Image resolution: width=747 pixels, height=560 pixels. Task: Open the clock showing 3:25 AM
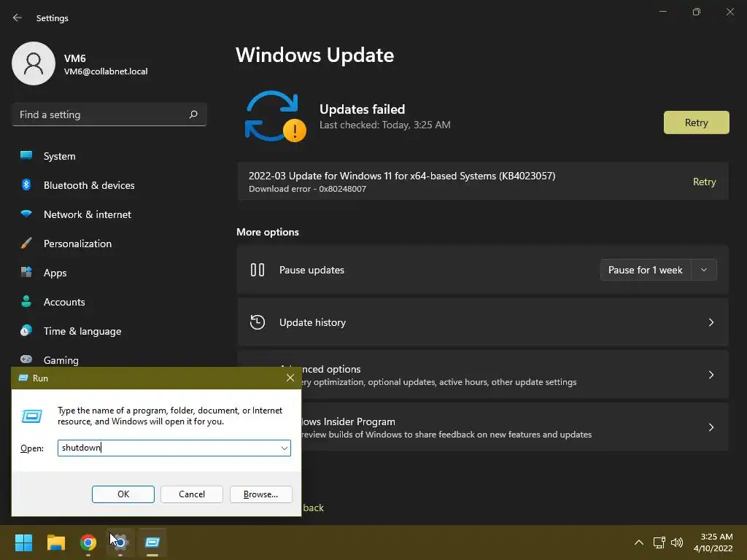pyautogui.click(x=713, y=542)
